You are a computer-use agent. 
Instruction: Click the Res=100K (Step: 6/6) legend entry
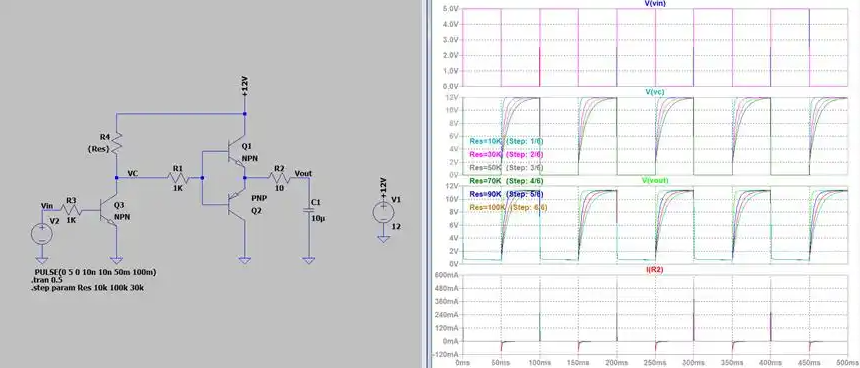click(x=508, y=207)
